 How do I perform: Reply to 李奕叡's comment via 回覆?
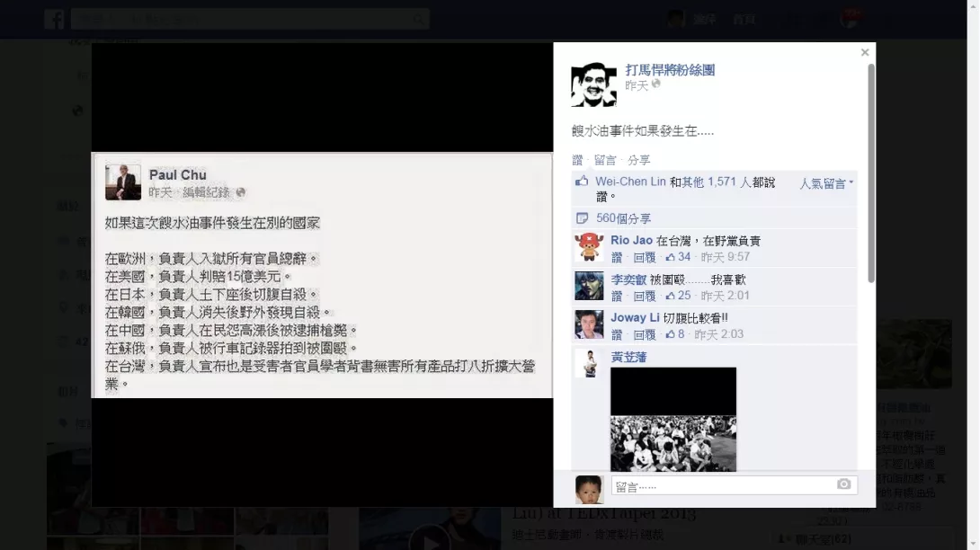pos(645,297)
